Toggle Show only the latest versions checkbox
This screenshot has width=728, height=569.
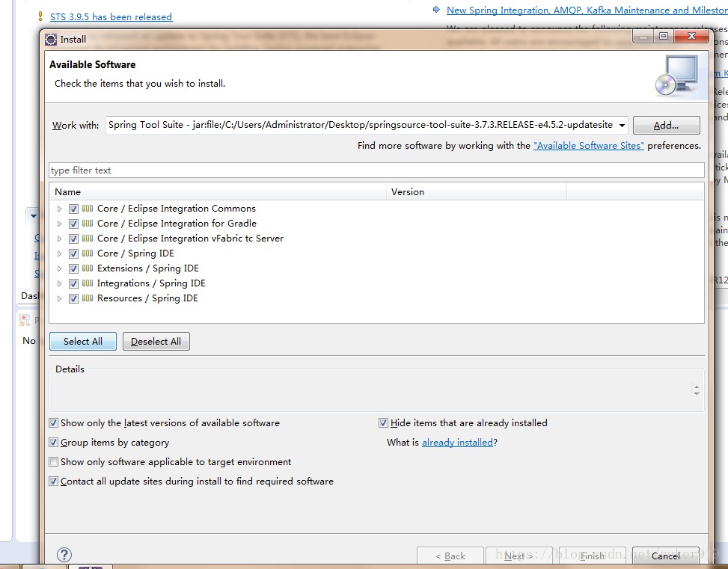pyautogui.click(x=53, y=422)
